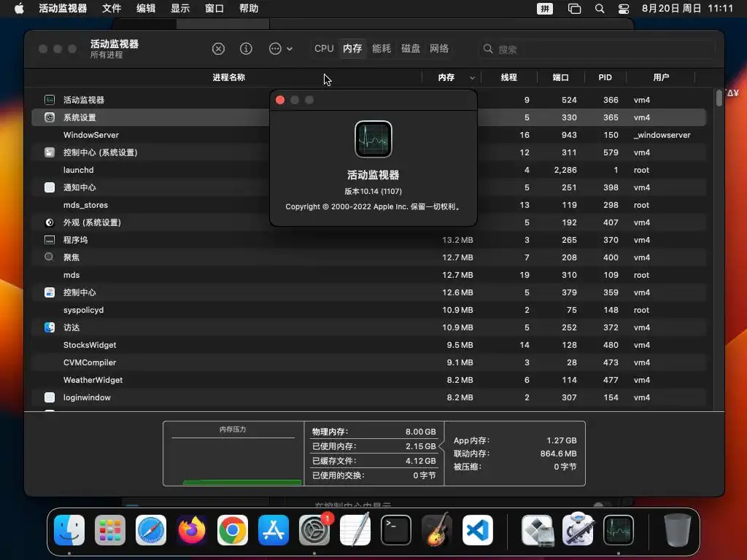The image size is (747, 560).
Task: Switch to the 磁盘 tab
Action: [410, 49]
